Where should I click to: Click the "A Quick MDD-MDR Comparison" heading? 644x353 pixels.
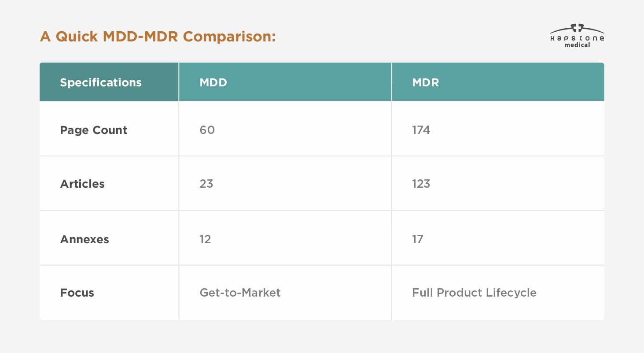pyautogui.click(x=158, y=36)
